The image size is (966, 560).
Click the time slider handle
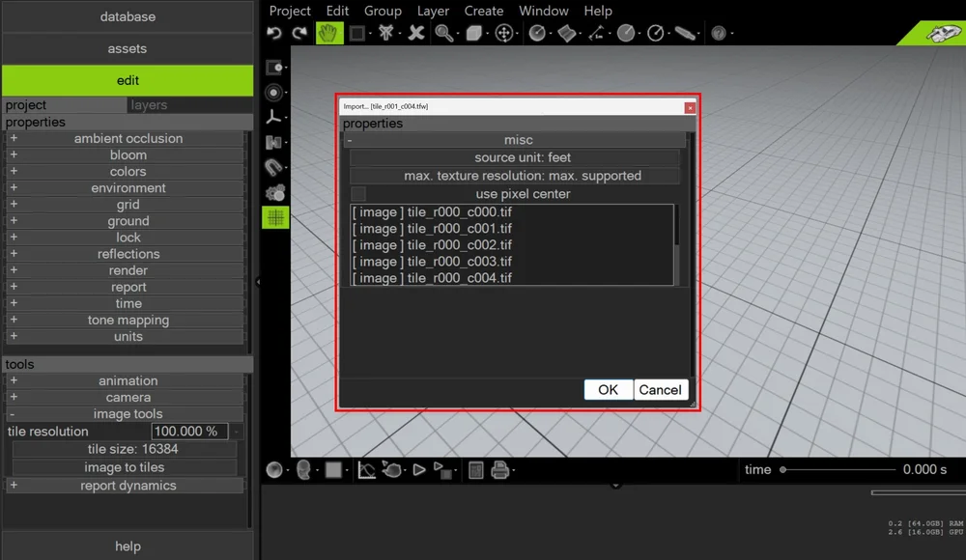(783, 469)
